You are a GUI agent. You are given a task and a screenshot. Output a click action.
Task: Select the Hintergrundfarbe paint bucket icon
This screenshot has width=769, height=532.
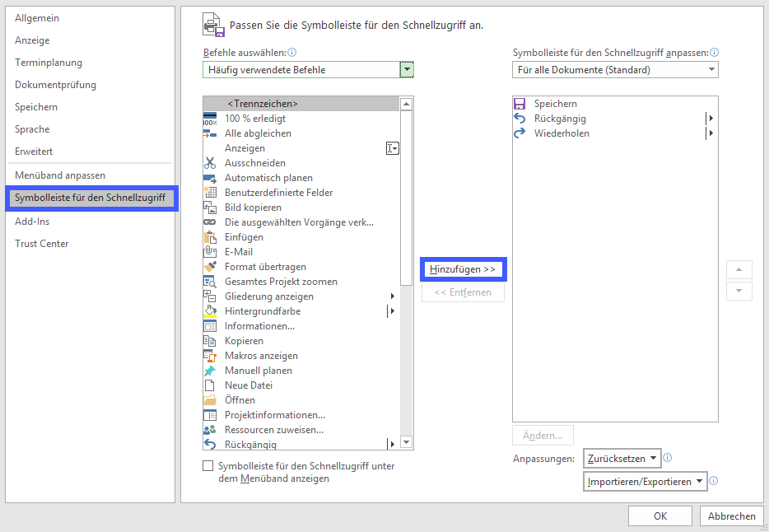tap(210, 311)
